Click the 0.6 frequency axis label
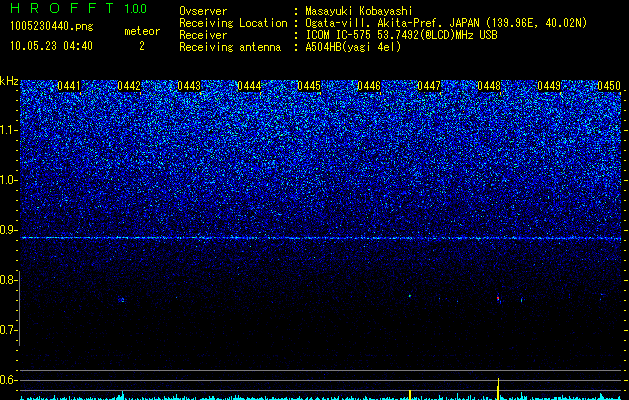 coord(7,380)
